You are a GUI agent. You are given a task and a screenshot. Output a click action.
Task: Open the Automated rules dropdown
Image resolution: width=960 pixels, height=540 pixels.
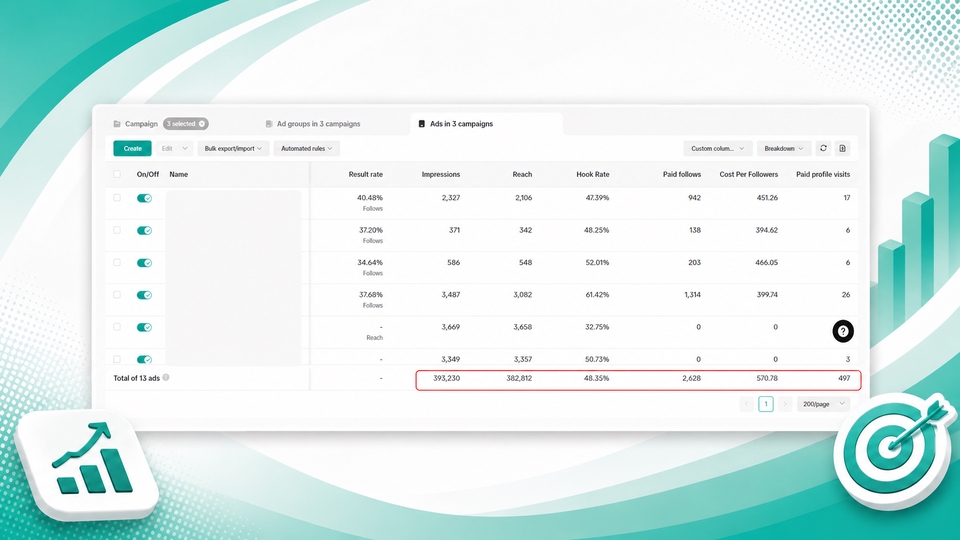point(307,148)
